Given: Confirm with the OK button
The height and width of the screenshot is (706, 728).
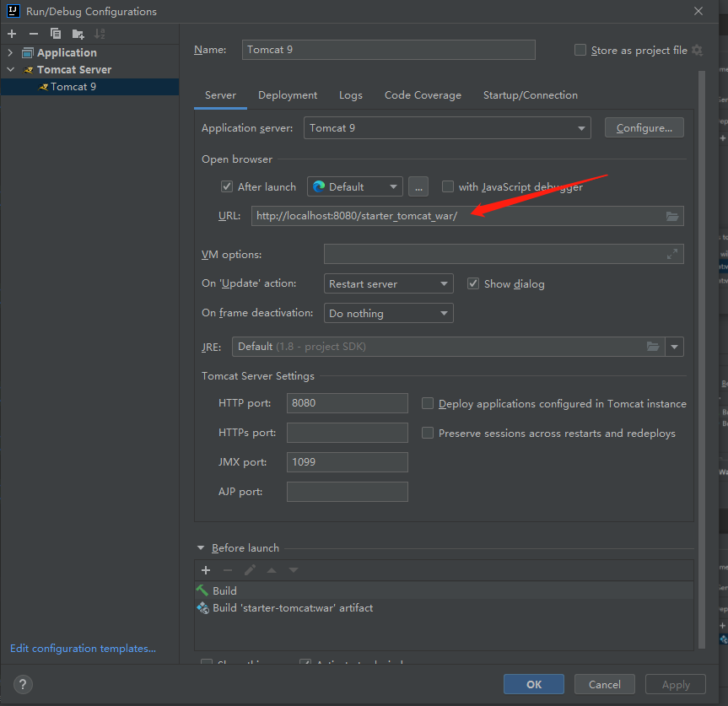Looking at the screenshot, I should 534,684.
